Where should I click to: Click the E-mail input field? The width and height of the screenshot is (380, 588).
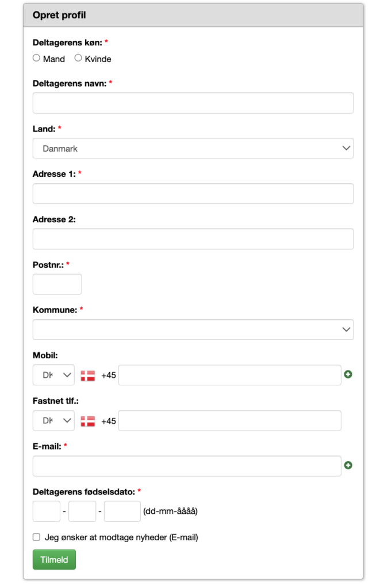tap(187, 466)
